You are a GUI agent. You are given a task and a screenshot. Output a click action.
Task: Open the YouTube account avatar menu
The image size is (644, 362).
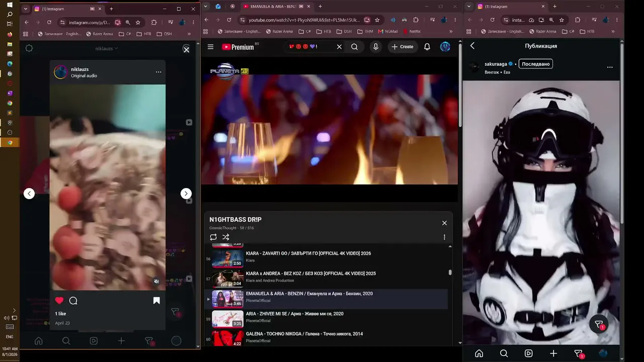[x=445, y=47]
